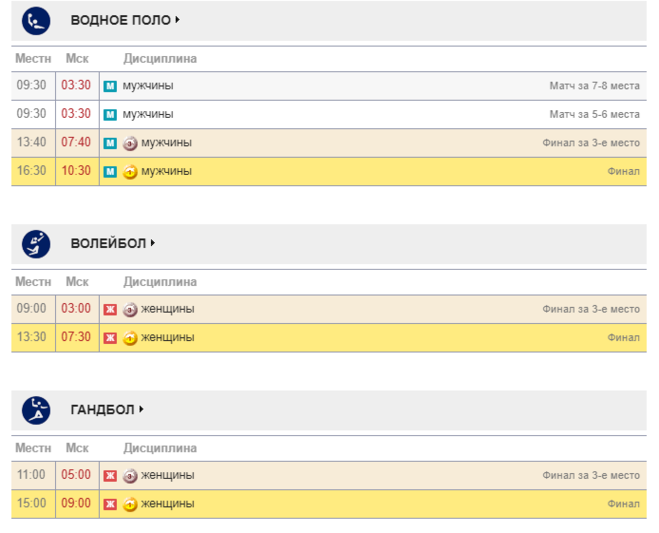
Task: Expand arrow next to ВОДНОЕ ПОЛО
Action: click(x=178, y=20)
